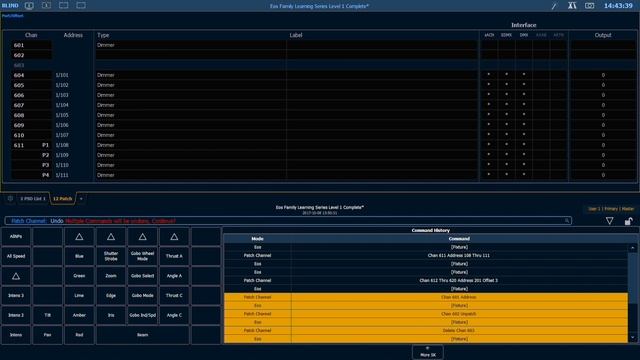Image resolution: width=640 pixels, height=360 pixels.
Task: Select the Blue parameter button
Action: (x=79, y=256)
